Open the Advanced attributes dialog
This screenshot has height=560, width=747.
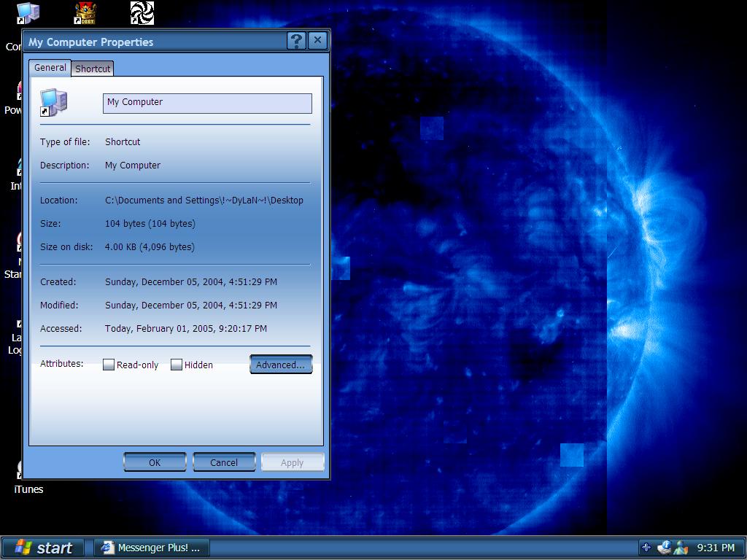point(280,365)
